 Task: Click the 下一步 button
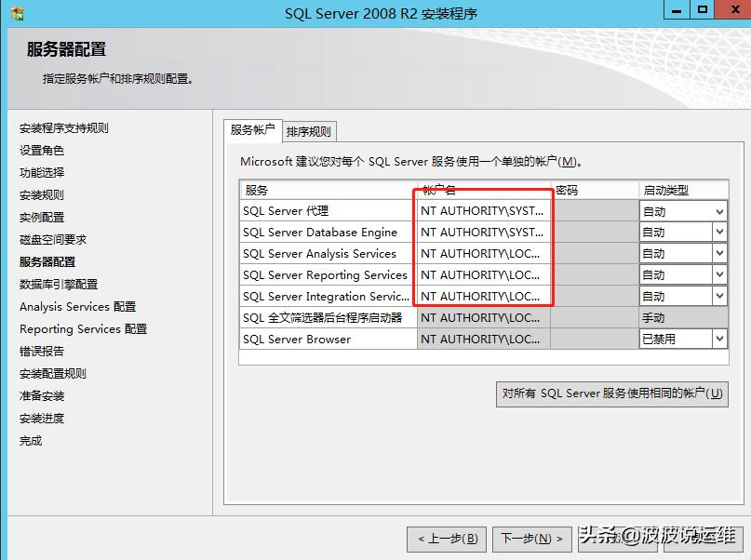pos(532,539)
